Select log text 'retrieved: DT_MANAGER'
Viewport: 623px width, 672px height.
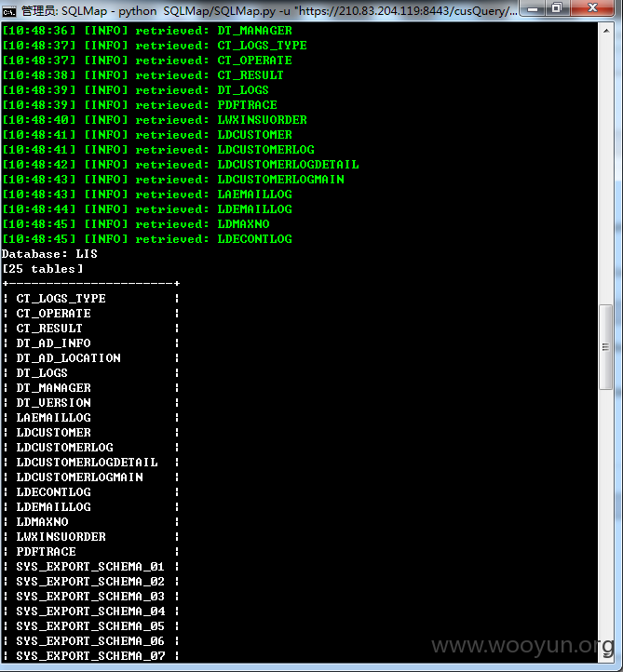[213, 31]
